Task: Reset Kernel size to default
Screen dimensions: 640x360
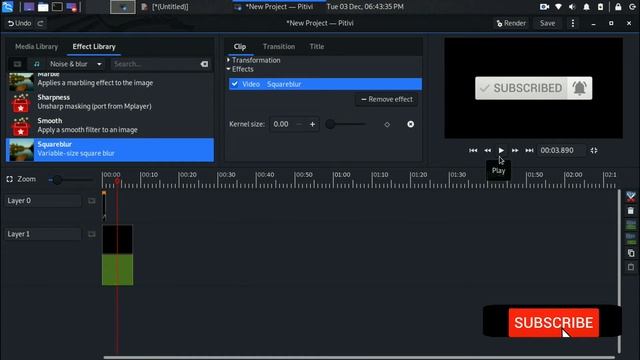Action: 410,124
